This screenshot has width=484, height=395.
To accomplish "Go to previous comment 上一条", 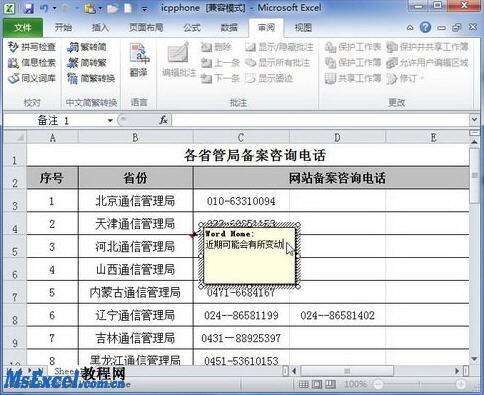I will [x=220, y=63].
